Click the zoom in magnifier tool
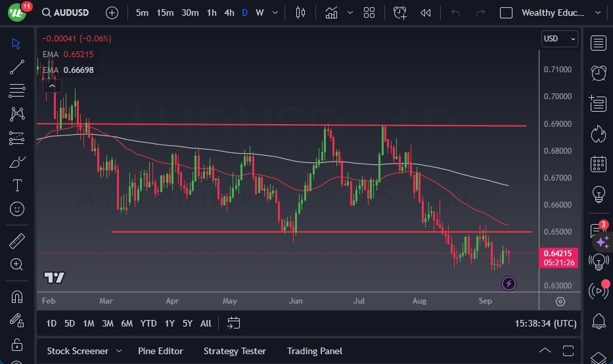 [17, 264]
